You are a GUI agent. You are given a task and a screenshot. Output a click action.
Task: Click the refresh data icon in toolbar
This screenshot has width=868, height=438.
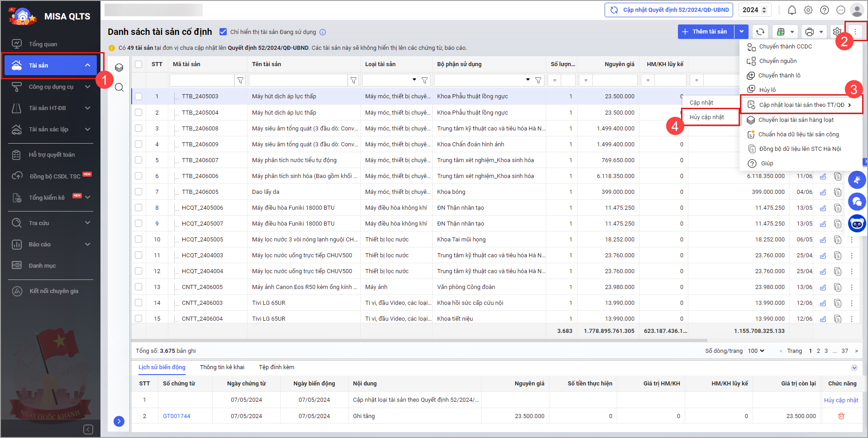pos(760,32)
